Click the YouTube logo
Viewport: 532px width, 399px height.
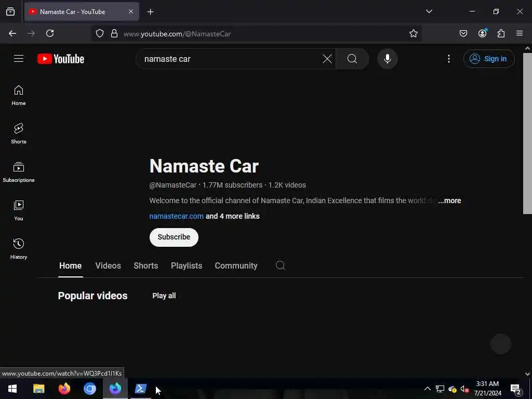click(x=61, y=59)
